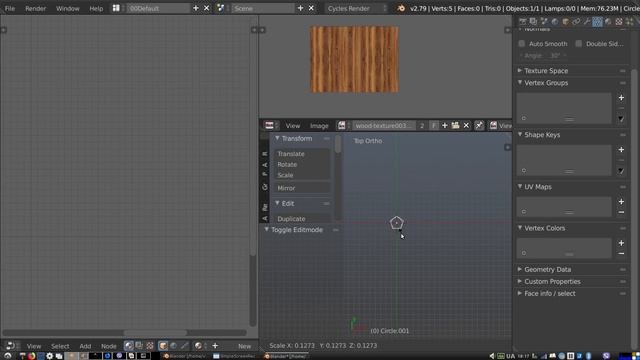The width and height of the screenshot is (640, 360).
Task: Open the World properties tab icon
Action: tap(555, 22)
